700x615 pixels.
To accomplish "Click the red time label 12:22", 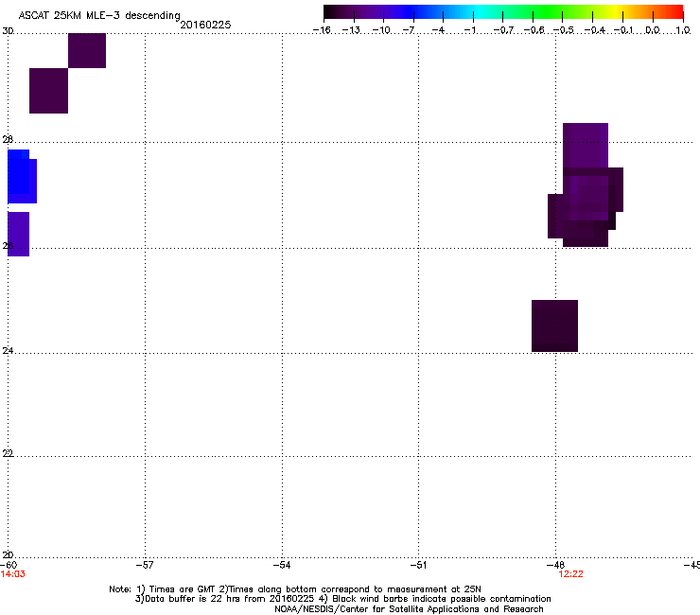I will click(570, 574).
